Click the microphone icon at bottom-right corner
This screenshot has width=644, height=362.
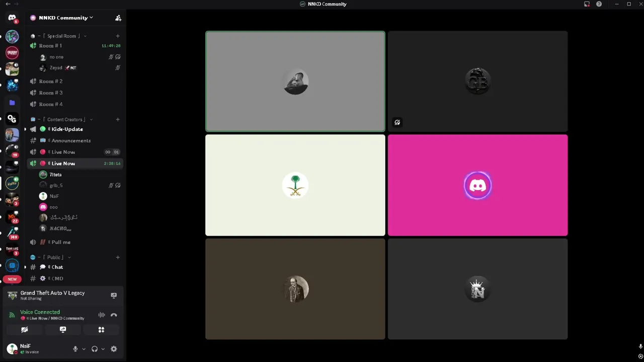[640, 346]
